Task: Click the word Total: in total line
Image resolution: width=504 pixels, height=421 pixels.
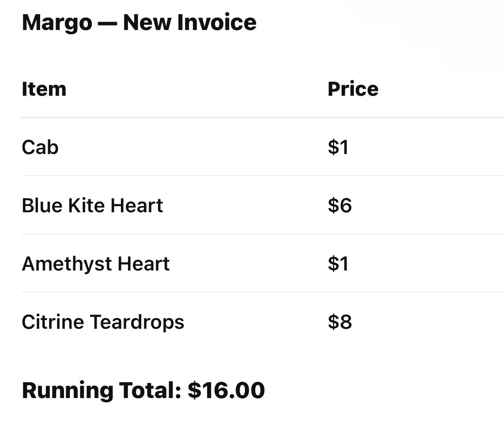Action: 150,390
